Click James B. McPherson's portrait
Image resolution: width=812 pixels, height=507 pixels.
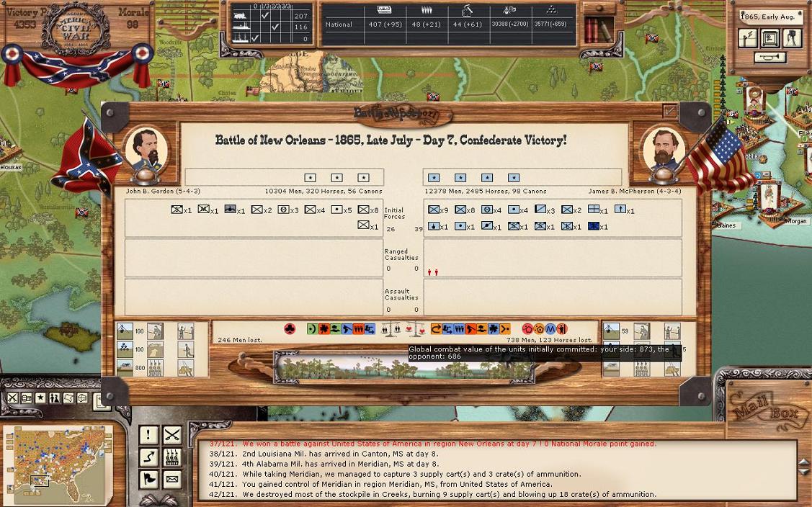click(x=662, y=150)
